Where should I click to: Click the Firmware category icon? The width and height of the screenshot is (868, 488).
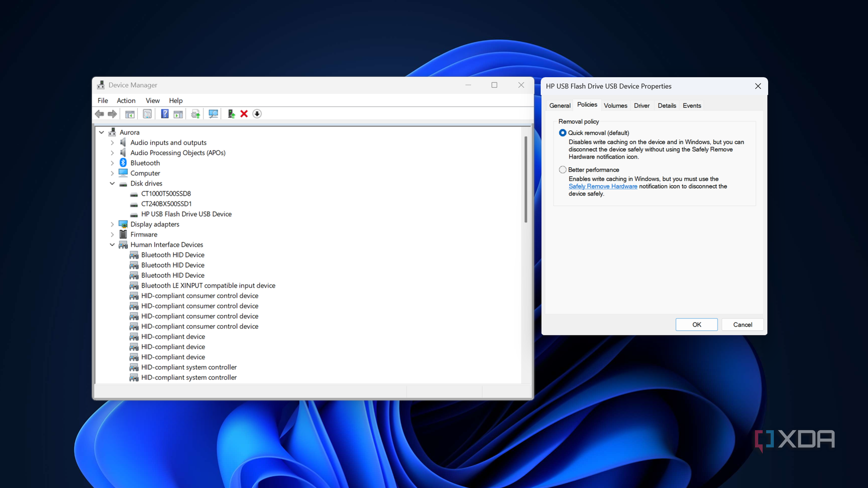coord(123,235)
